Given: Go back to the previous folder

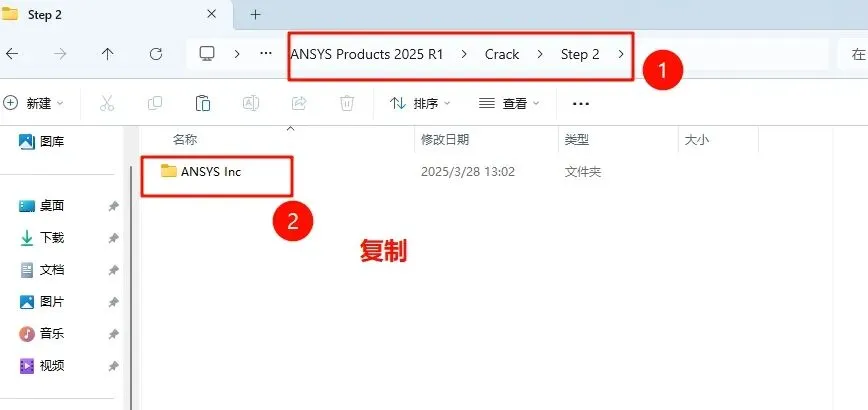Looking at the screenshot, I should coord(11,54).
